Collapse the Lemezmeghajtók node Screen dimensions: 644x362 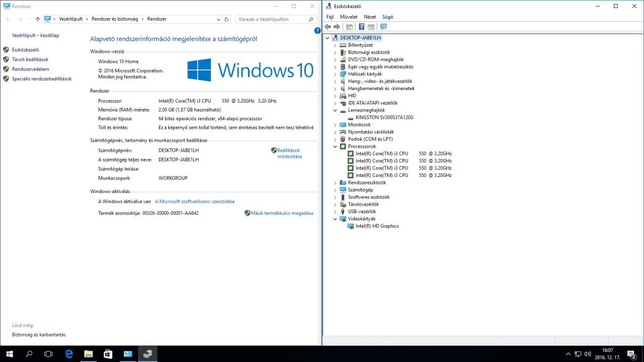point(335,110)
